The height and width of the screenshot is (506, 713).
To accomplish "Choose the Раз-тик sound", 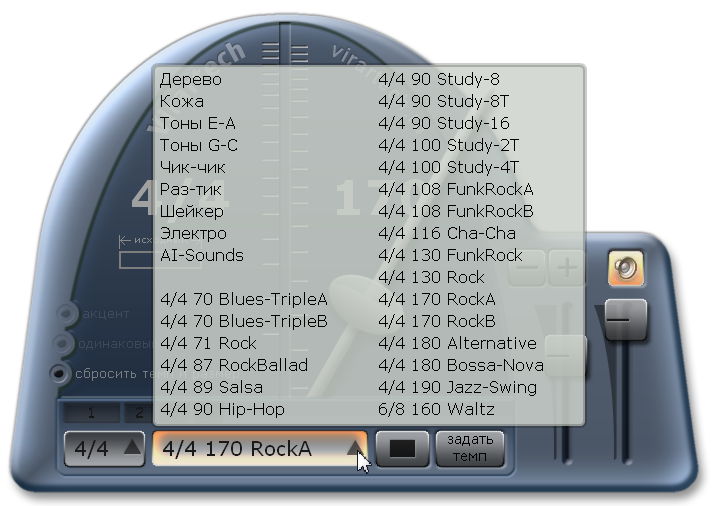I will tap(191, 189).
